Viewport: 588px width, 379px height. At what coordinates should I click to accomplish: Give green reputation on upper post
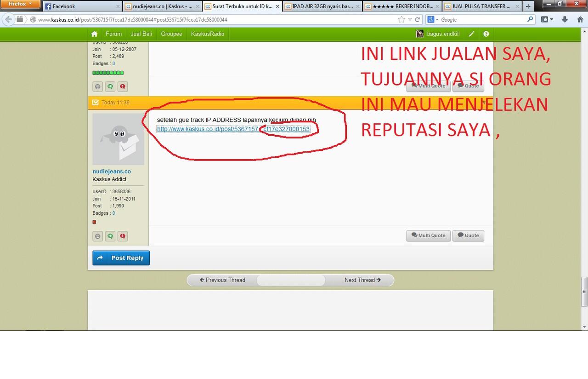tap(110, 86)
